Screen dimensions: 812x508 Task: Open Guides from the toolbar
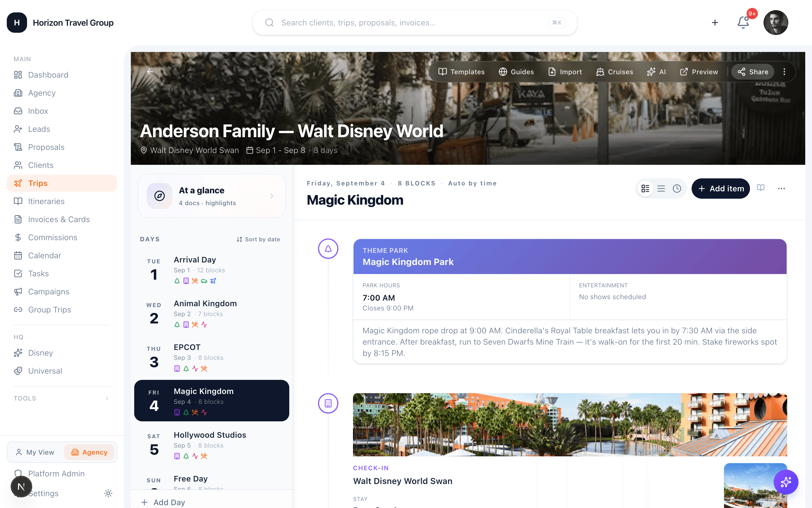pos(517,72)
